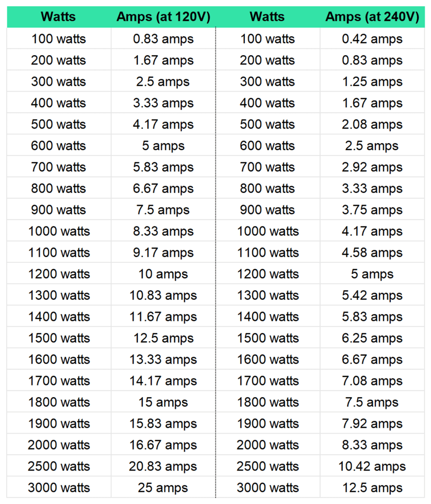Select the 16.67 amps cell
Screen dimensions: 431x504
(163, 445)
